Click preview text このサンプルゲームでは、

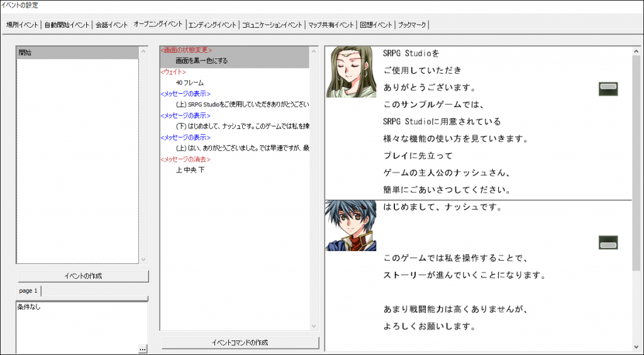tap(434, 104)
